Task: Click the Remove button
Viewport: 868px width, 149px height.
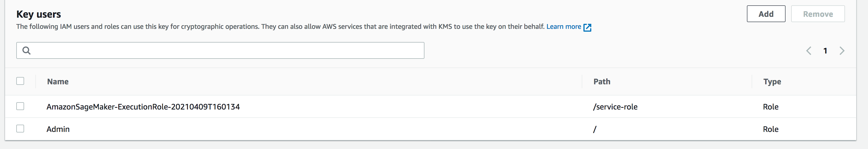Action: click(x=818, y=14)
